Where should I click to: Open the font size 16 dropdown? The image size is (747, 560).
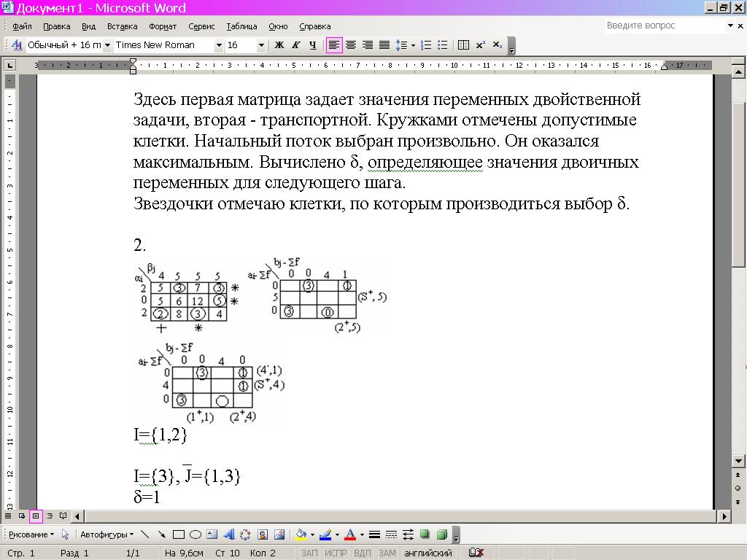[x=261, y=45]
